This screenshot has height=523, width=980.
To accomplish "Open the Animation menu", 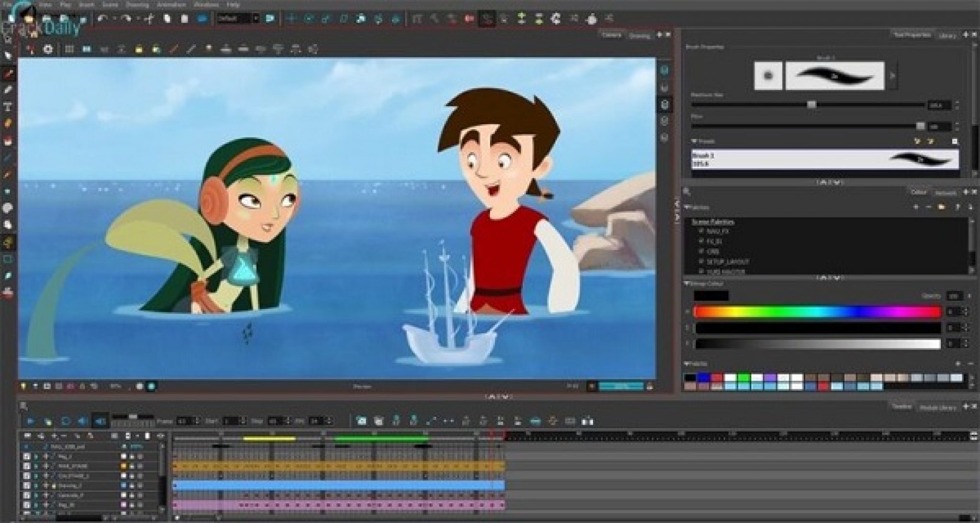I will coord(171,4).
